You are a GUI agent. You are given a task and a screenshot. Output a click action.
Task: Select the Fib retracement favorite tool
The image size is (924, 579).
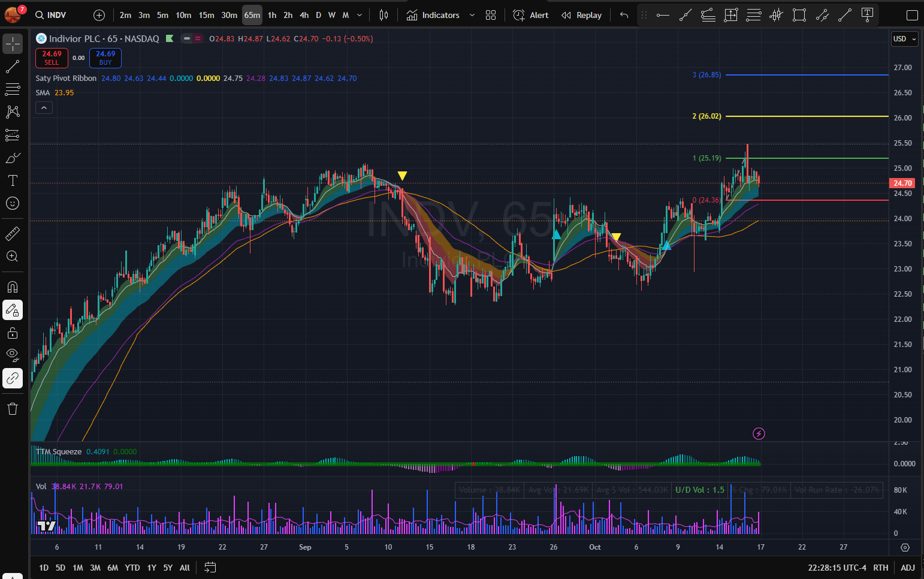click(708, 15)
